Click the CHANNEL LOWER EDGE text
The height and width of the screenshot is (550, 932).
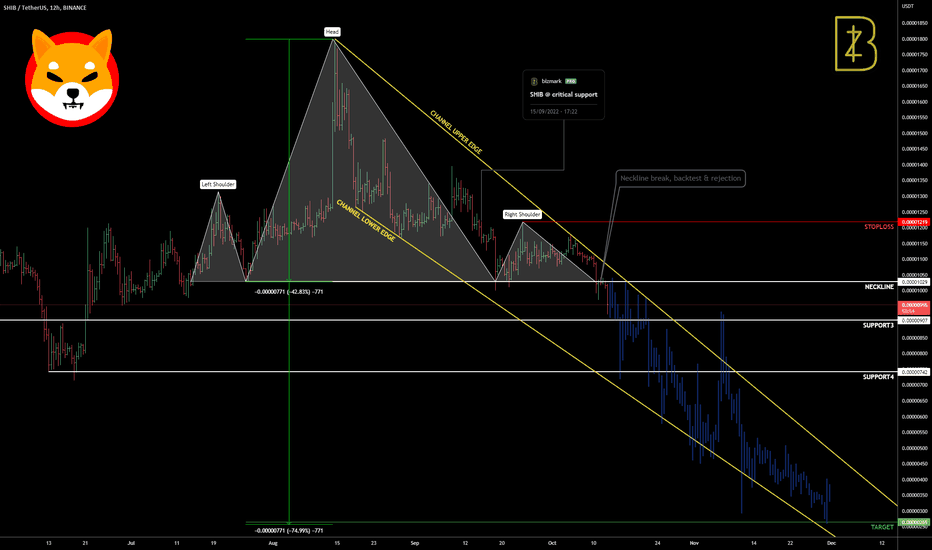click(x=366, y=221)
